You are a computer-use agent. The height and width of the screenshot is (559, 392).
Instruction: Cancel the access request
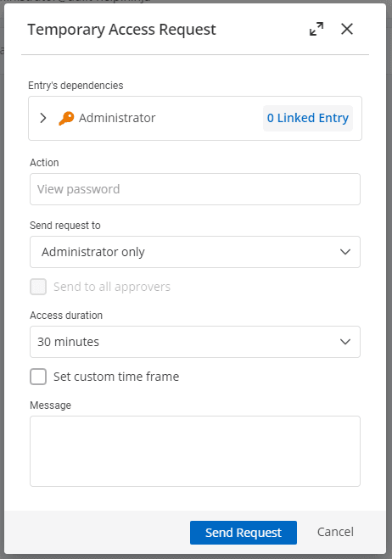[335, 532]
